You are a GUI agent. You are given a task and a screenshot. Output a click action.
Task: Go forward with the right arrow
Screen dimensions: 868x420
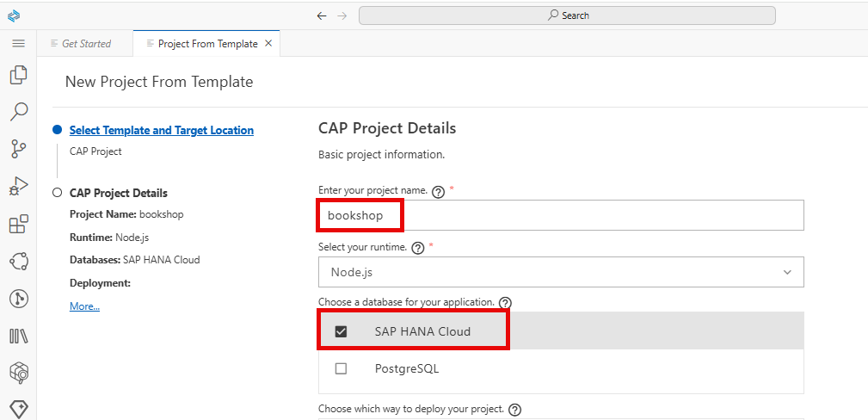(342, 15)
